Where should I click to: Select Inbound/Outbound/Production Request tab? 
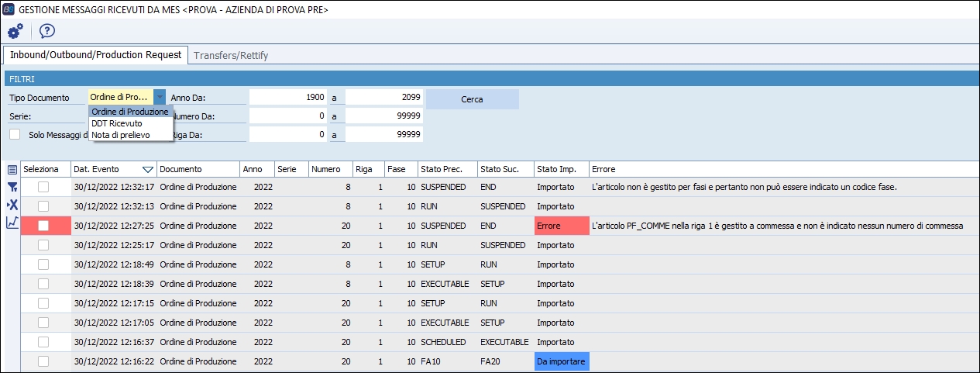pyautogui.click(x=96, y=55)
